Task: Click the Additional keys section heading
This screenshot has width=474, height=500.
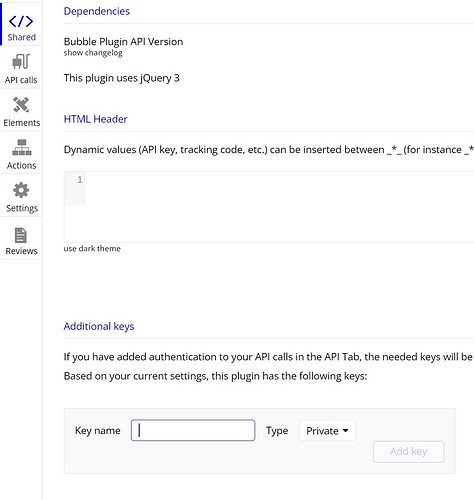Action: [99, 326]
